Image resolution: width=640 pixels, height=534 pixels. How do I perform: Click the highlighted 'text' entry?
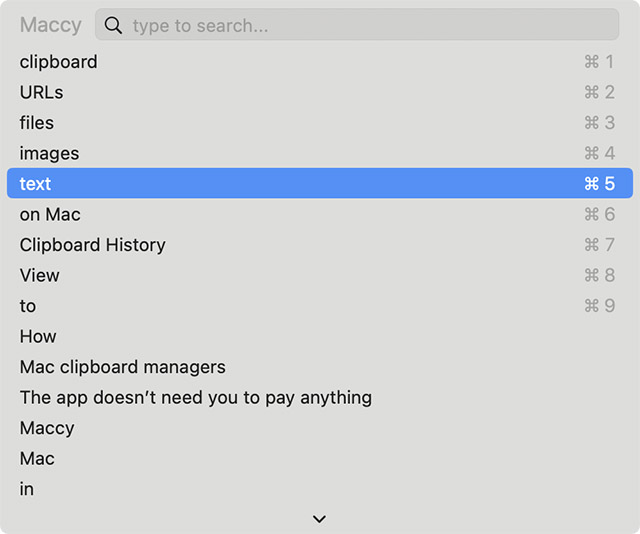pyautogui.click(x=36, y=184)
